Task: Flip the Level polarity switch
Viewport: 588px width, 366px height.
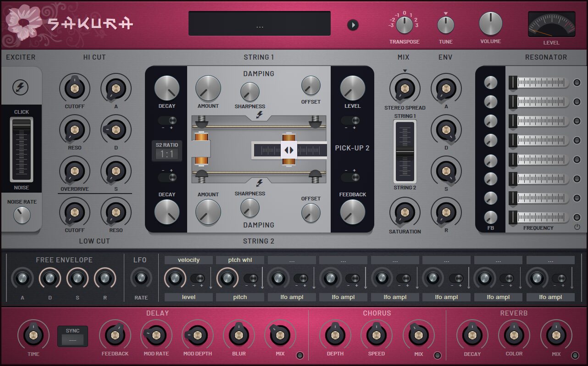Action: 350,121
